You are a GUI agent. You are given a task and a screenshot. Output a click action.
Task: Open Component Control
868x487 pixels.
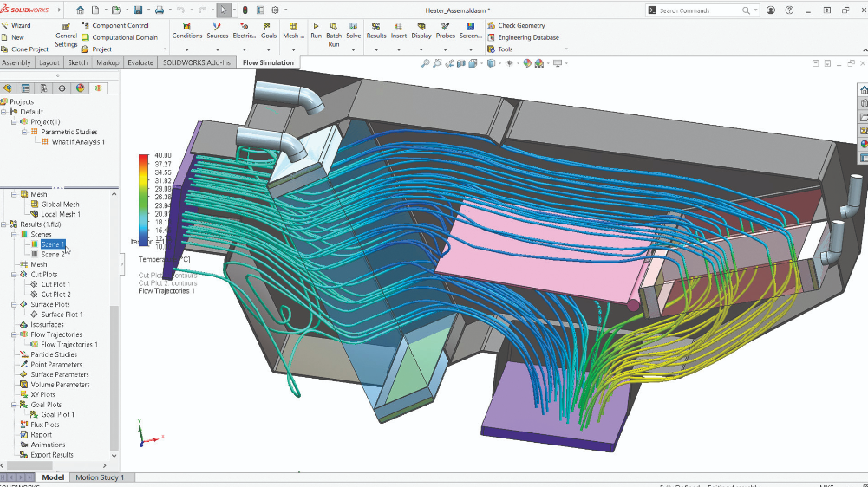[x=115, y=25]
